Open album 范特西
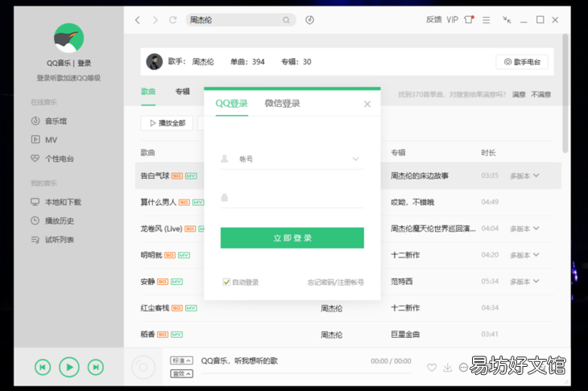The image size is (588, 391). tap(402, 282)
